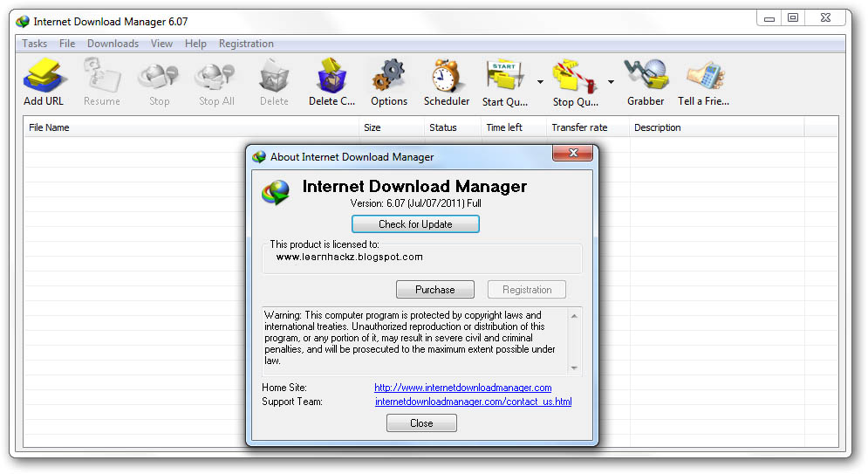Click the Stop toolbar icon
Image resolution: width=868 pixels, height=474 pixels.
point(159,78)
